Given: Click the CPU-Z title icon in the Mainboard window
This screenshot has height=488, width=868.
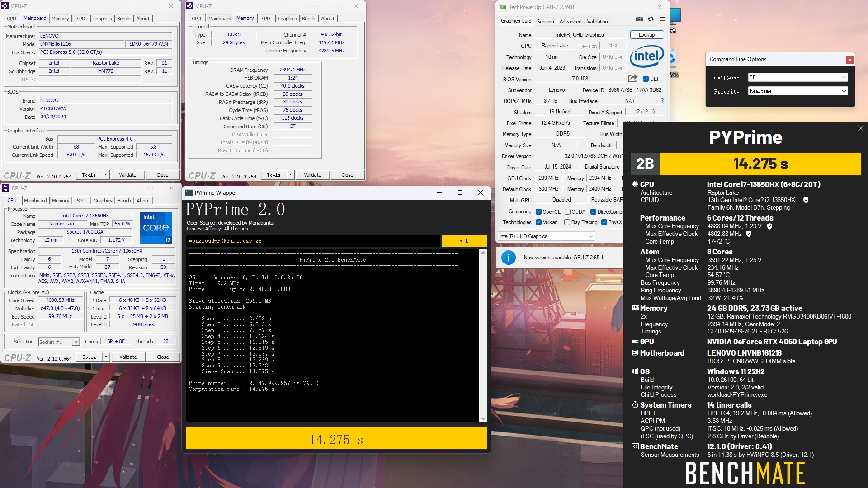Looking at the screenshot, I should tap(6, 6).
